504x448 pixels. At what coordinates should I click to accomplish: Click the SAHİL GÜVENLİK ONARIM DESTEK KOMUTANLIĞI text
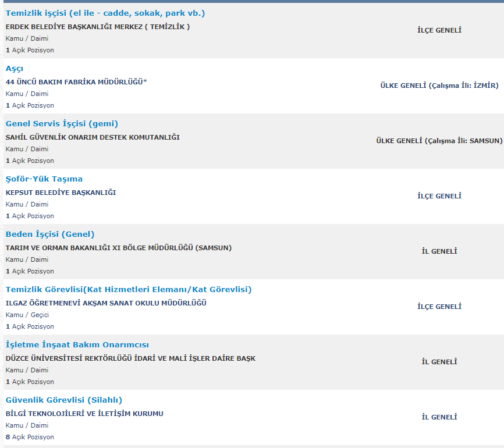[93, 137]
